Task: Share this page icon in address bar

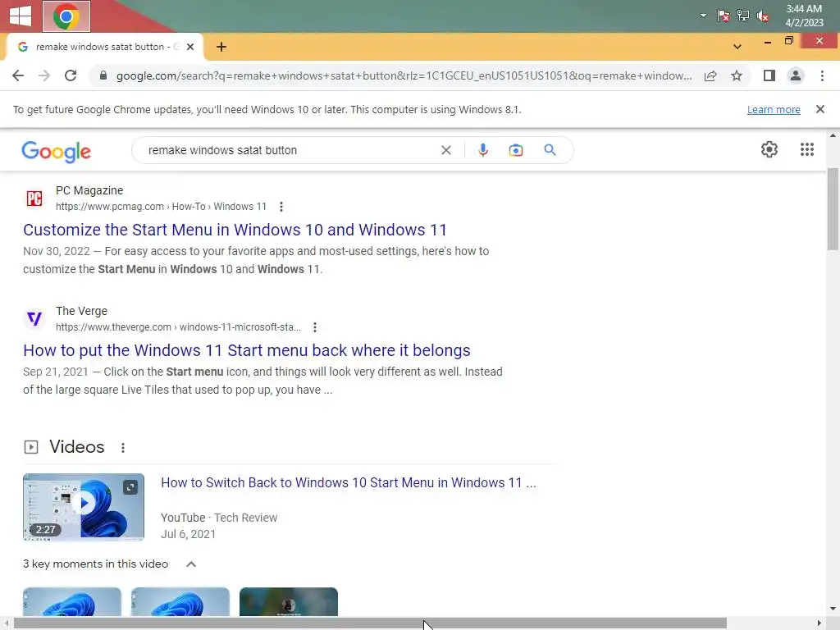Action: 710,75
